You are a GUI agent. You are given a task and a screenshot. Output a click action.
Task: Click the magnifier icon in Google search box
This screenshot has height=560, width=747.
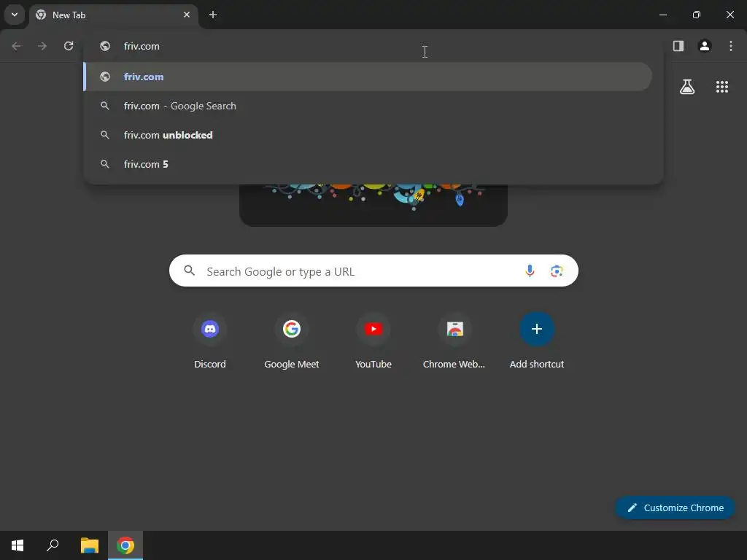(x=190, y=271)
